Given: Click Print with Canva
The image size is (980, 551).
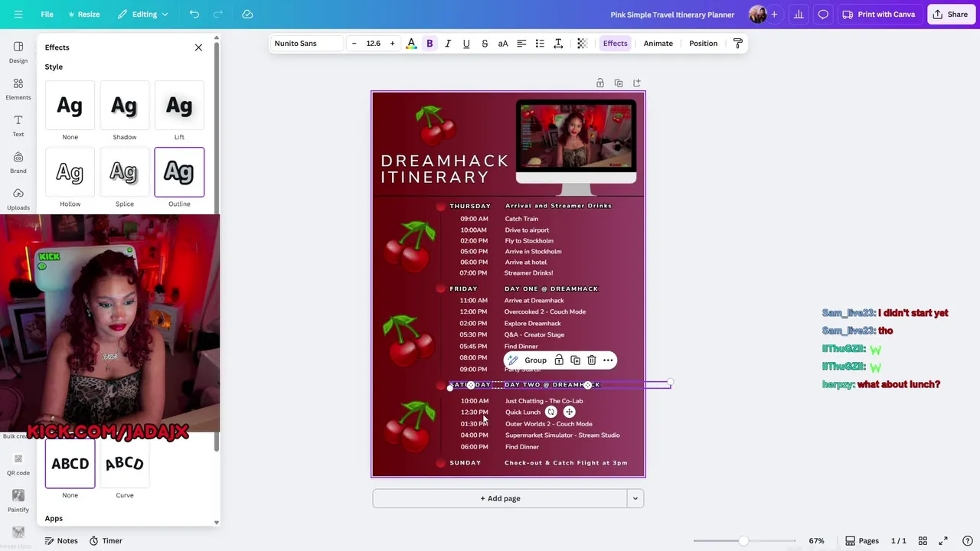Looking at the screenshot, I should [x=878, y=15].
